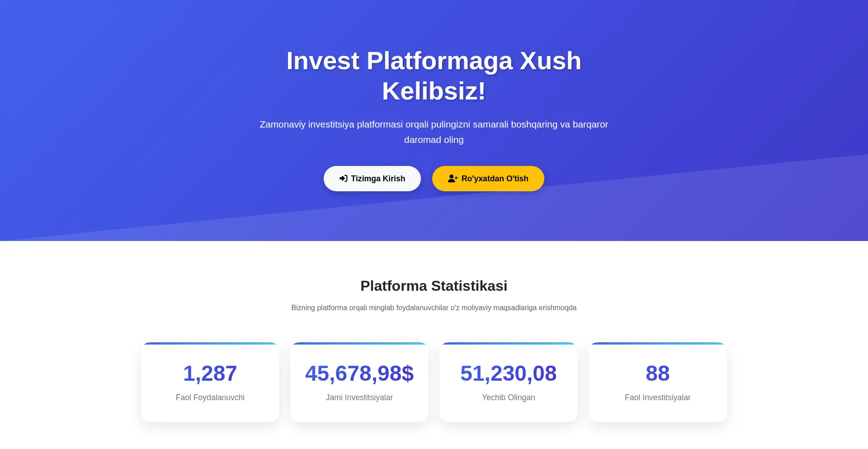Click gradient top bar of Faol Foydalanuvchi card

tap(210, 344)
